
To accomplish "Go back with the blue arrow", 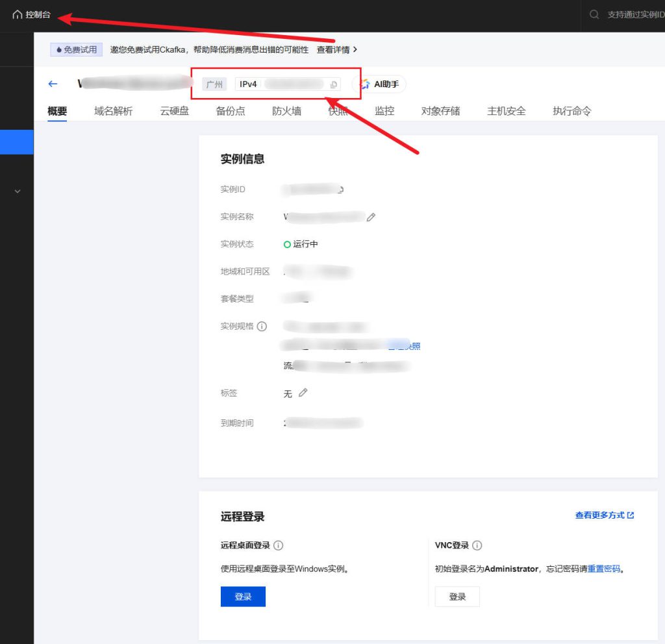I will 53,84.
